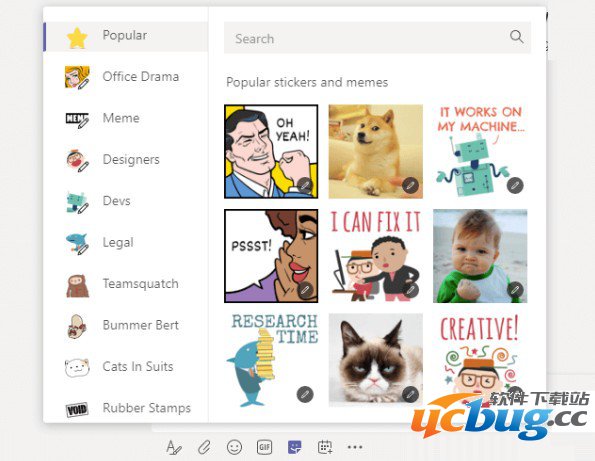Open the Cats In Suits category
Viewport: 595px width, 461px height.
click(126, 367)
